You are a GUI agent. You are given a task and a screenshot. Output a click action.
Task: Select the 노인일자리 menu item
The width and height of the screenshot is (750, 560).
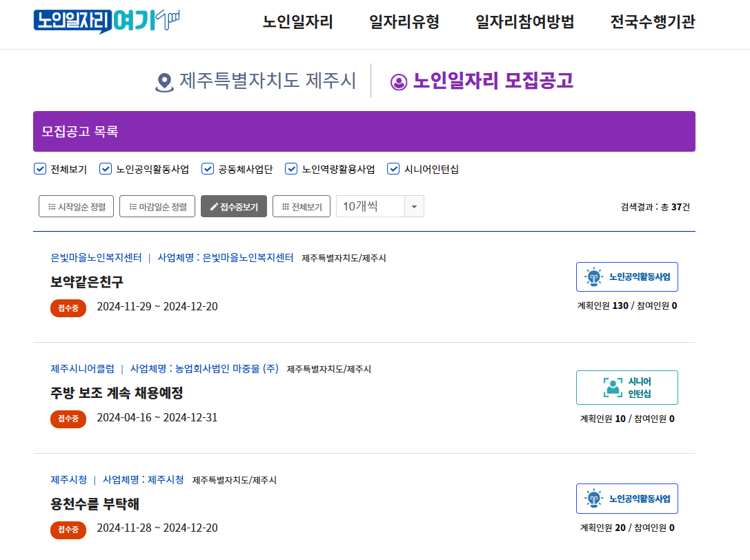[x=297, y=22]
